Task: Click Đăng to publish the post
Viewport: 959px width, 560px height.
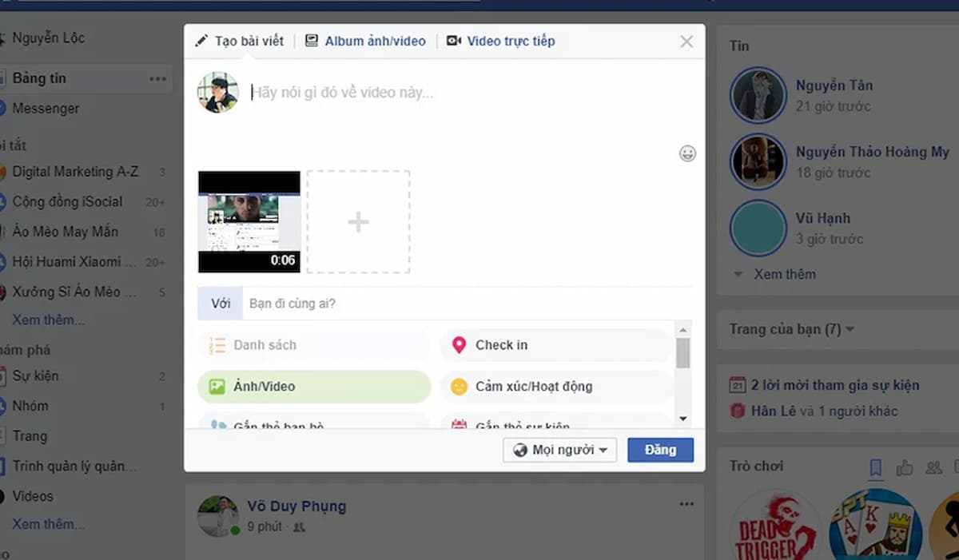Action: click(660, 450)
